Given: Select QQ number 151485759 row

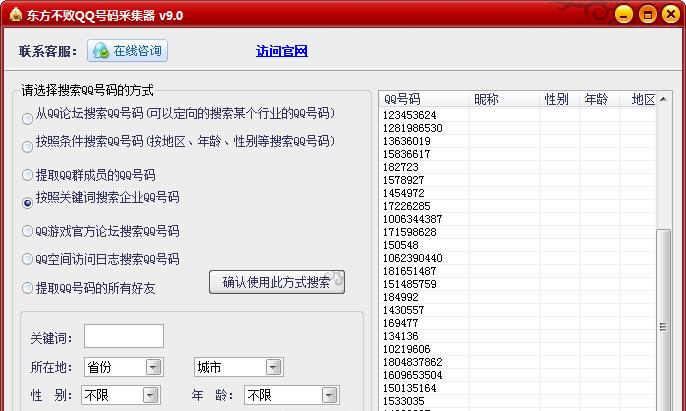Looking at the screenshot, I should (518, 284).
